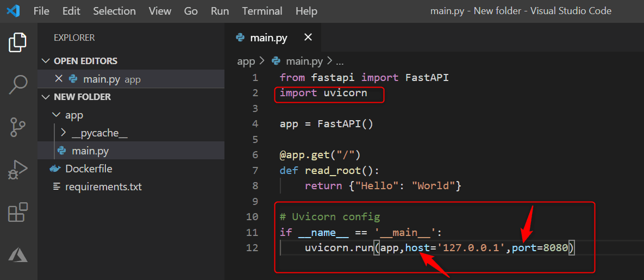Click the Docker whale icon beside Dockerfile
The height and width of the screenshot is (280, 644).
[x=55, y=169]
